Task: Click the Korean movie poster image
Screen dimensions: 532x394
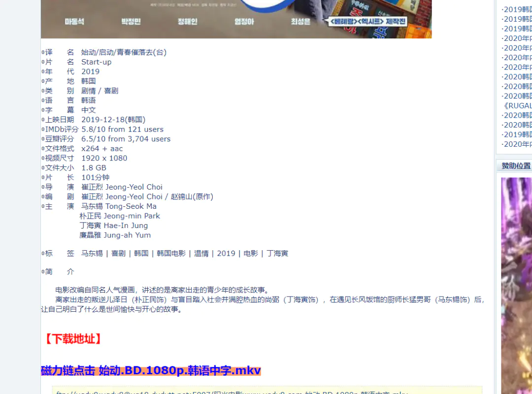Action: pos(236,19)
